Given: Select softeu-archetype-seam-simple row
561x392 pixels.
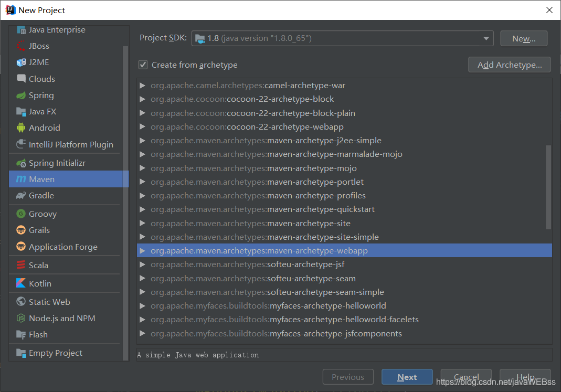Looking at the screenshot, I should coord(344,292).
